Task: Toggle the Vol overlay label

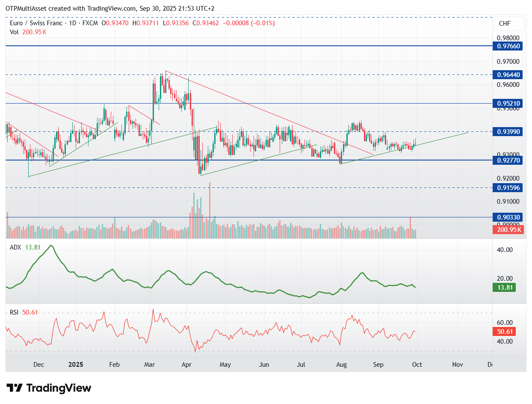Action: click(x=14, y=32)
